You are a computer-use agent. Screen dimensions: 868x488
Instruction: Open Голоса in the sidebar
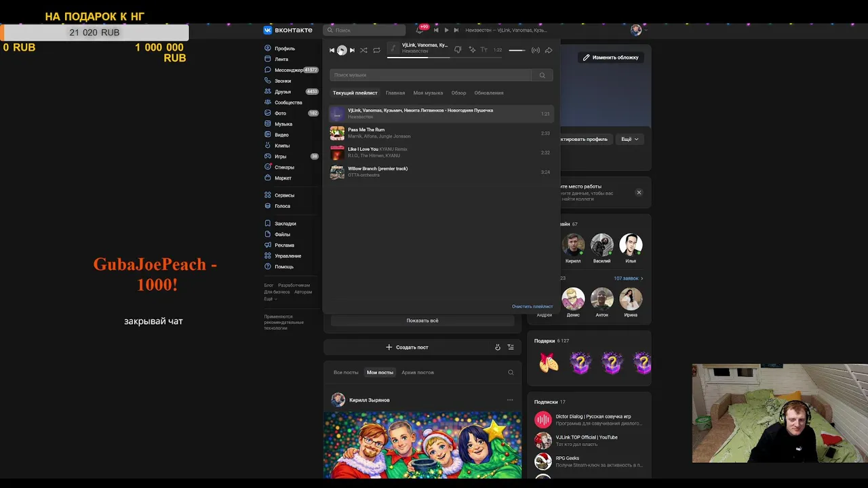277,206
